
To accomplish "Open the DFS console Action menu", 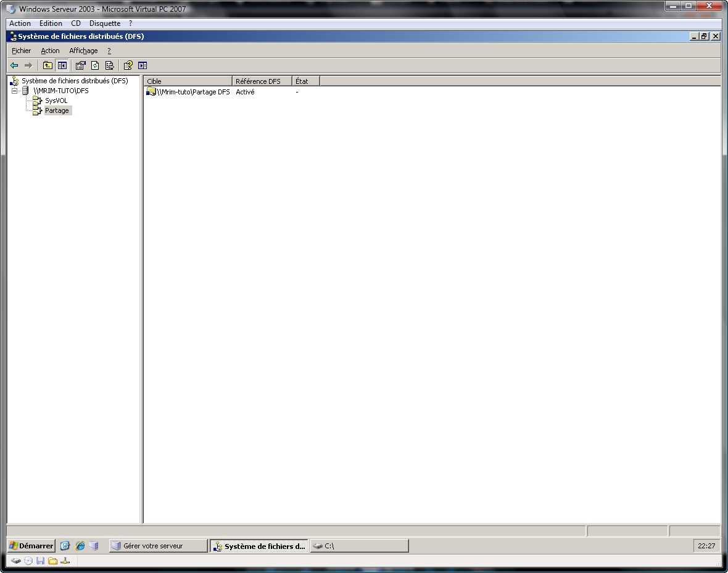I will click(x=50, y=51).
